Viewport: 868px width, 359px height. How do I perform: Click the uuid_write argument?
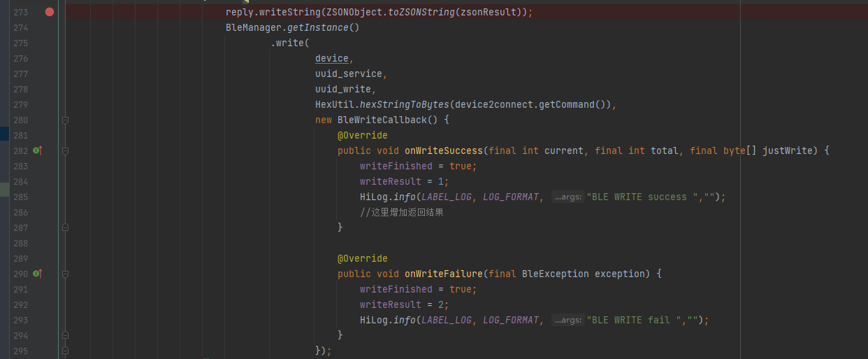click(343, 89)
